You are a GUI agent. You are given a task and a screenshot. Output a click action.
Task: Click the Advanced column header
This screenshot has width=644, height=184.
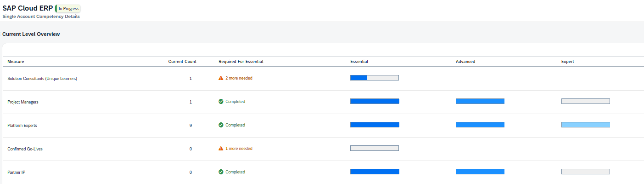pyautogui.click(x=465, y=62)
